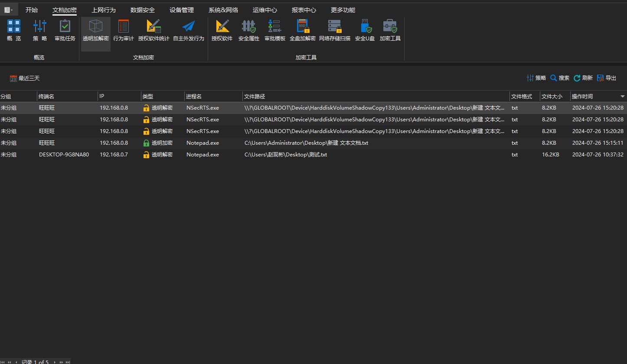Switch to the 上网行为 tab
This screenshot has height=364, width=627.
104,10
